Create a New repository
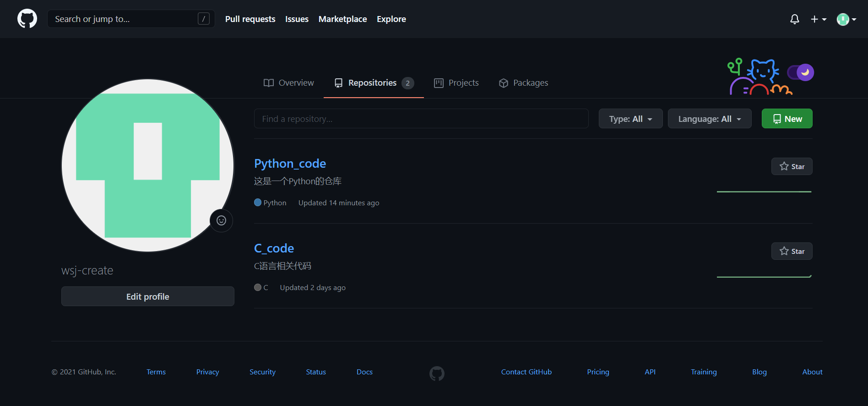Image resolution: width=868 pixels, height=406 pixels. pyautogui.click(x=787, y=119)
